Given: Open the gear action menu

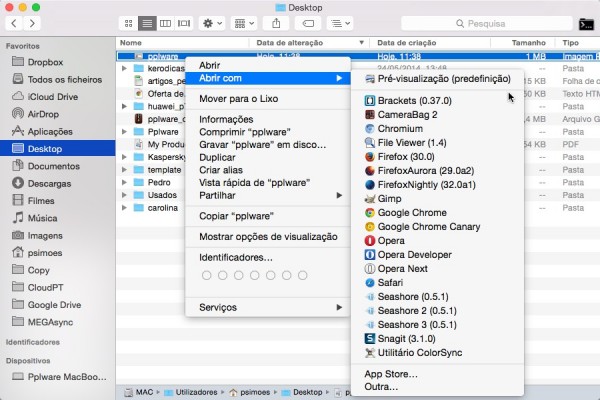Looking at the screenshot, I should point(212,24).
